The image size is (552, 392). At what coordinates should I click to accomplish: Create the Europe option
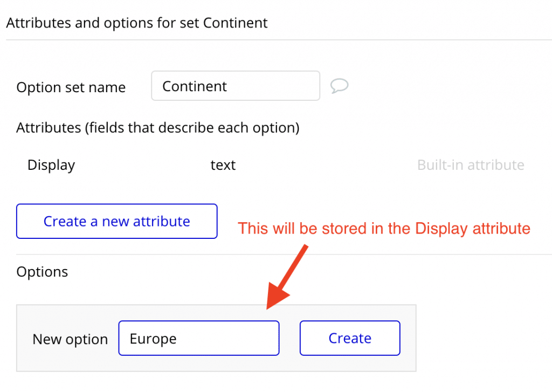click(350, 338)
